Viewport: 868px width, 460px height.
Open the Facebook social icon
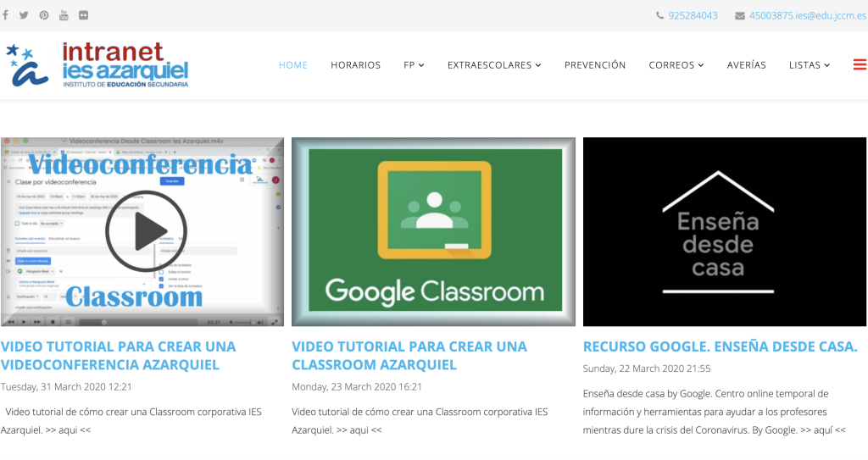coord(5,15)
